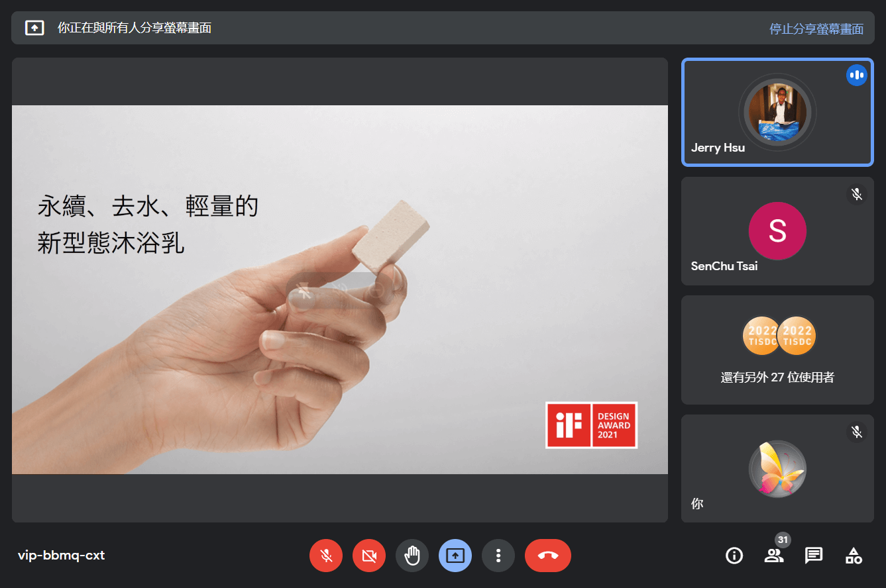The image size is (886, 588).
Task: Open the three-dot more options menu
Action: 498,556
